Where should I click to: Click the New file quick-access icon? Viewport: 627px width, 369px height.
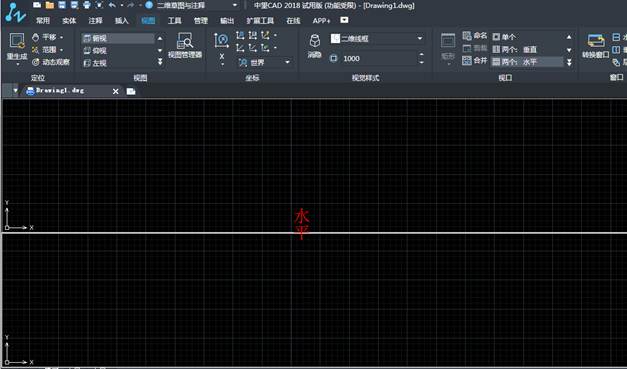[37, 5]
